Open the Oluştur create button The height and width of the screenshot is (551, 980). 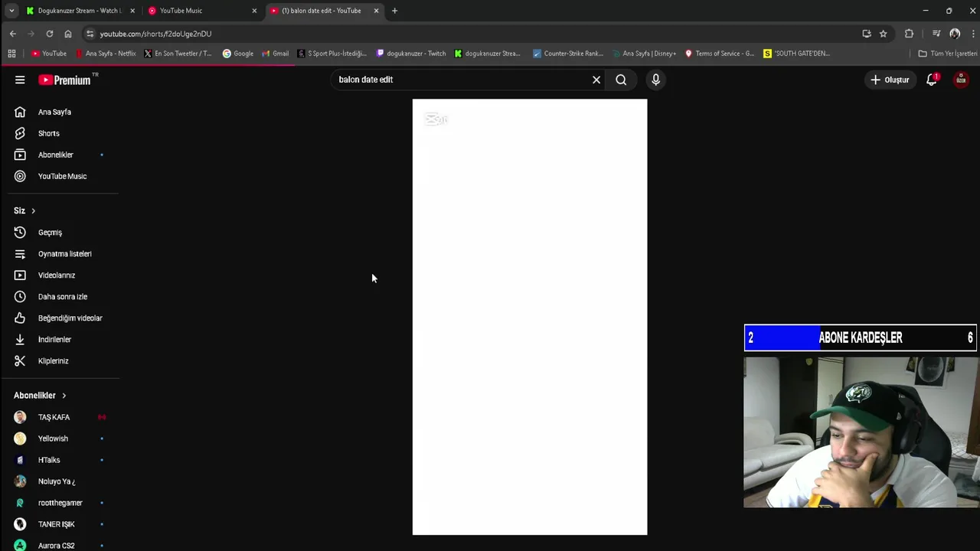pos(890,80)
